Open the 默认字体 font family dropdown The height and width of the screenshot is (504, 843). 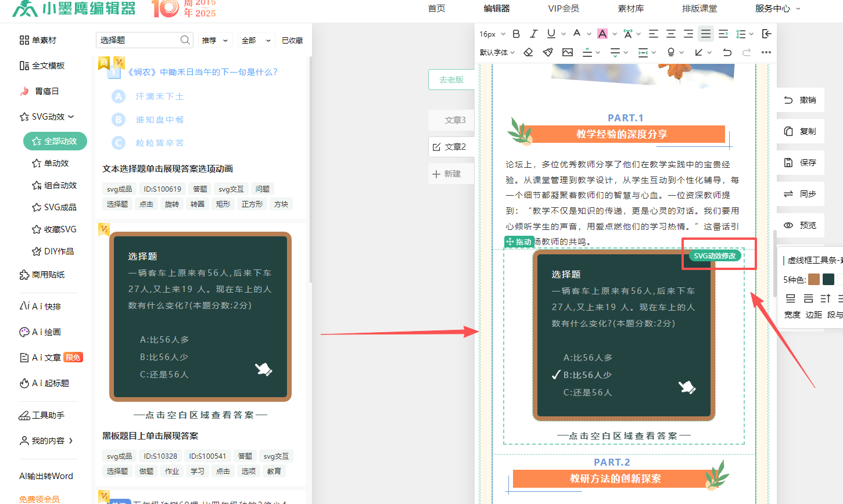[x=497, y=52]
